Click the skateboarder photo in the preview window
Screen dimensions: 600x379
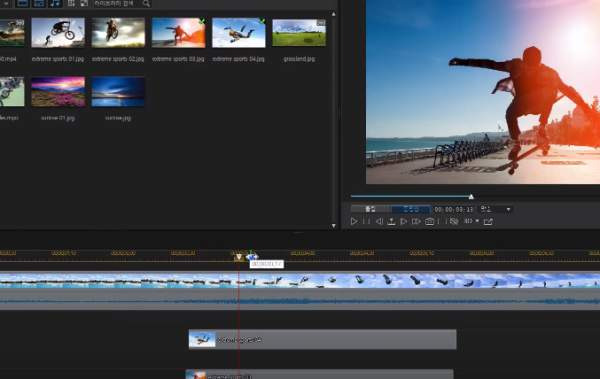[483, 92]
